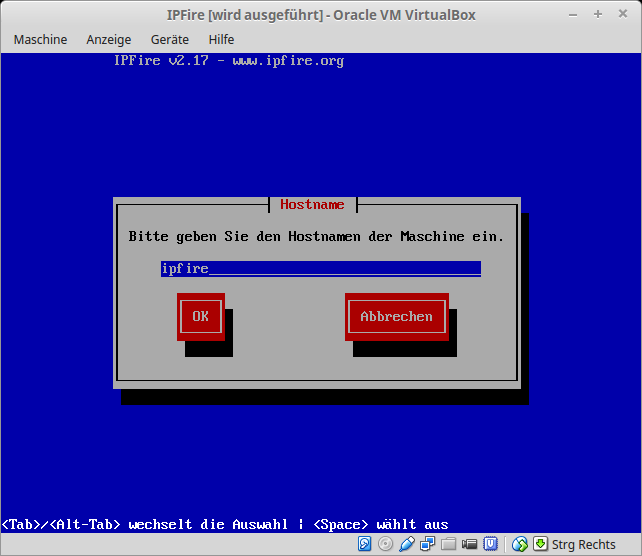Click the optical drive CD icon
Screen dimensions: 642x556
coord(385,544)
